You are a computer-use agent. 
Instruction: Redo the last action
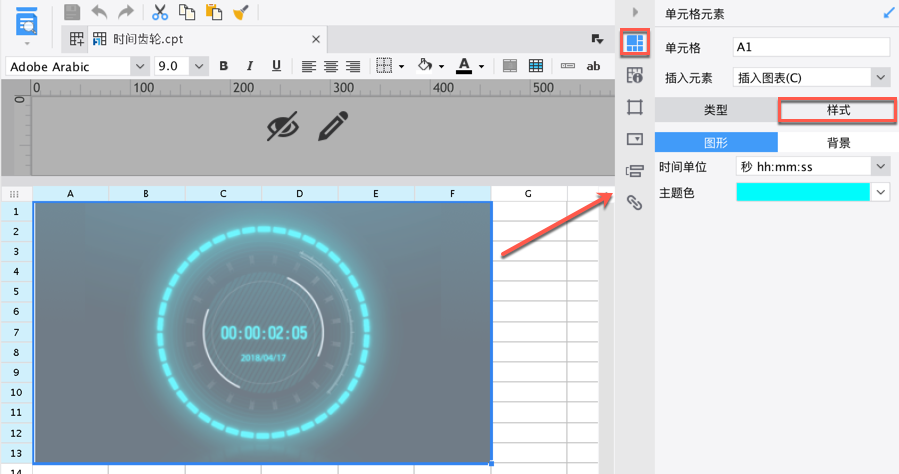(125, 12)
